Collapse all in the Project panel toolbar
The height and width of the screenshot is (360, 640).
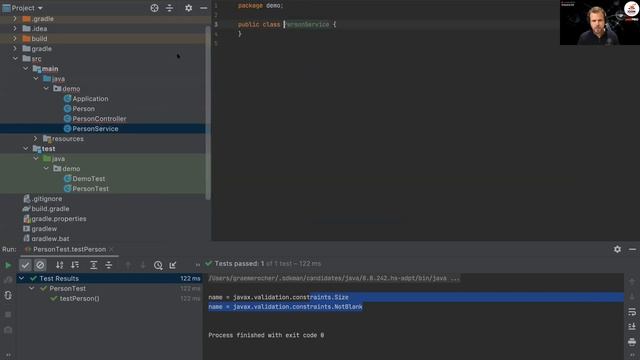coord(169,8)
